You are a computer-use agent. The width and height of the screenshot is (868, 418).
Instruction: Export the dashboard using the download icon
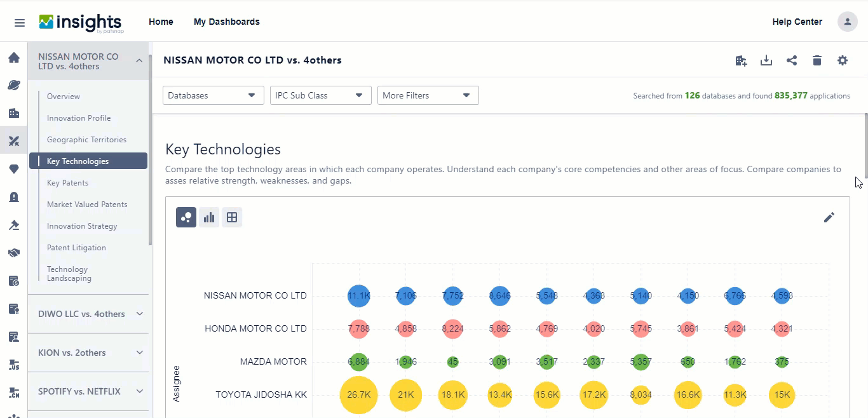(766, 60)
